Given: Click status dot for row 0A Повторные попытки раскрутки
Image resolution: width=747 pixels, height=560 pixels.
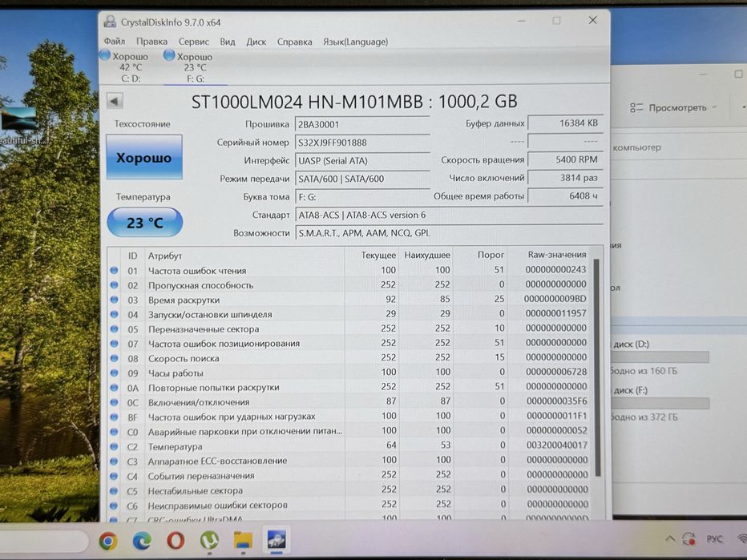Looking at the screenshot, I should [114, 388].
